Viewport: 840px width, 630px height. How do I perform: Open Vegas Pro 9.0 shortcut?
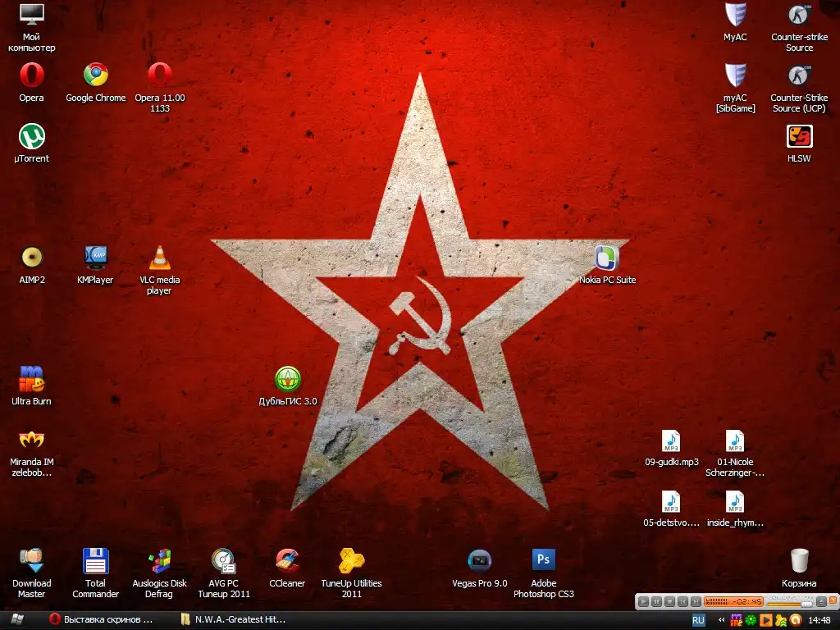click(479, 560)
